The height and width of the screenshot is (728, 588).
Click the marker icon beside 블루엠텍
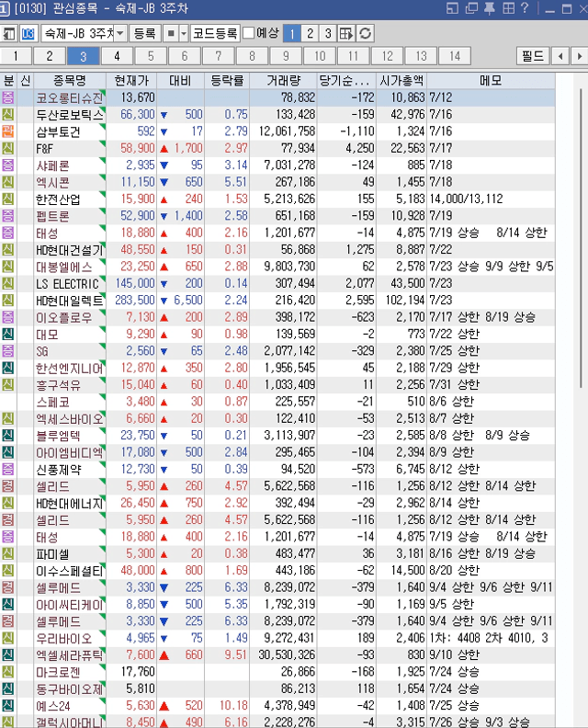pyautogui.click(x=8, y=436)
